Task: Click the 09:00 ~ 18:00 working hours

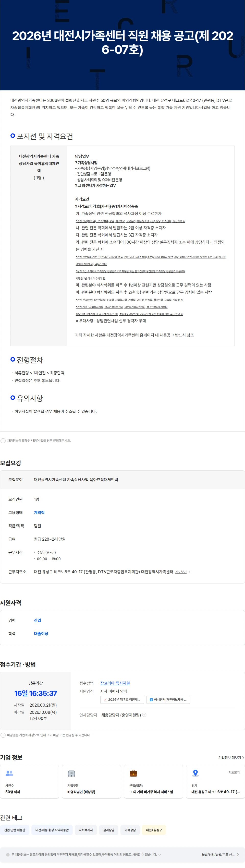Action: pos(49,559)
